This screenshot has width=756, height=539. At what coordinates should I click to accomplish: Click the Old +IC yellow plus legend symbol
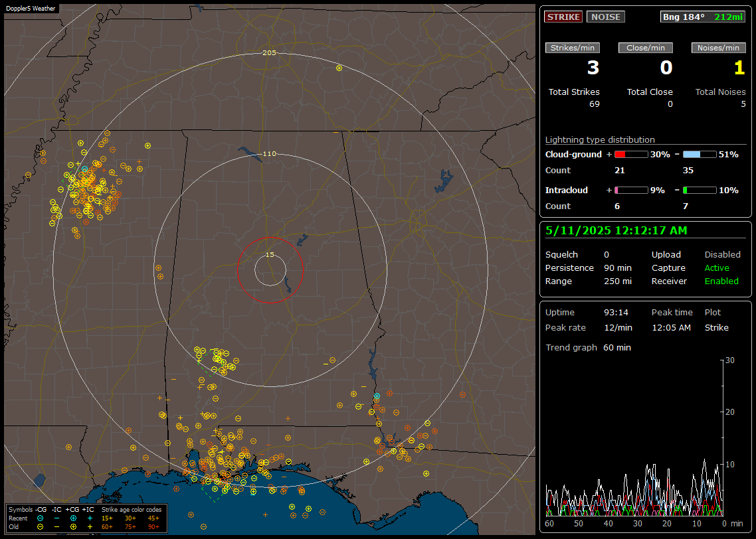point(90,527)
